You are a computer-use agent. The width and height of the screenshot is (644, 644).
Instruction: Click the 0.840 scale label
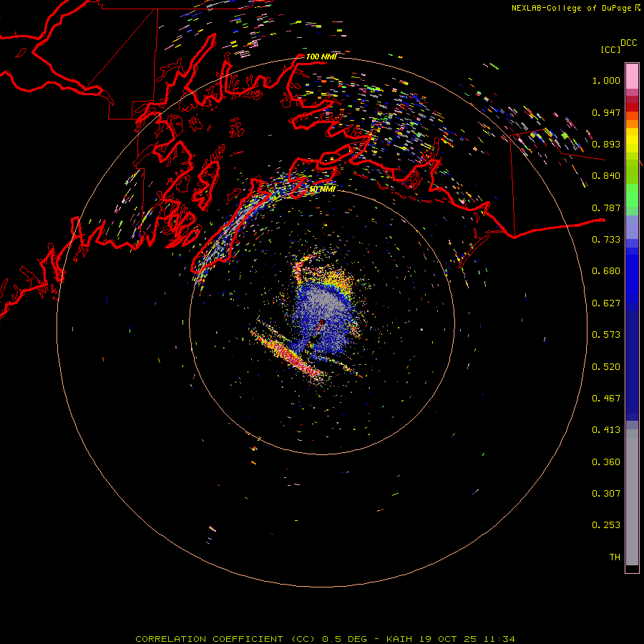606,176
